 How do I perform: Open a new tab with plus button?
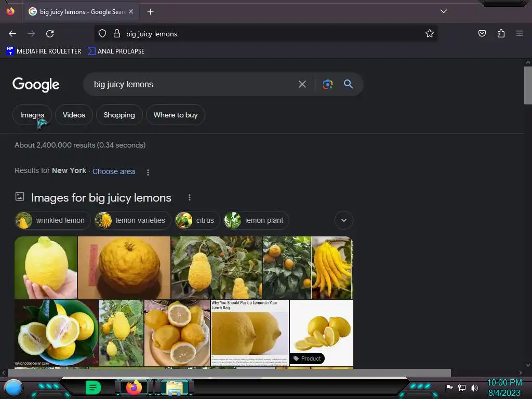tap(150, 12)
